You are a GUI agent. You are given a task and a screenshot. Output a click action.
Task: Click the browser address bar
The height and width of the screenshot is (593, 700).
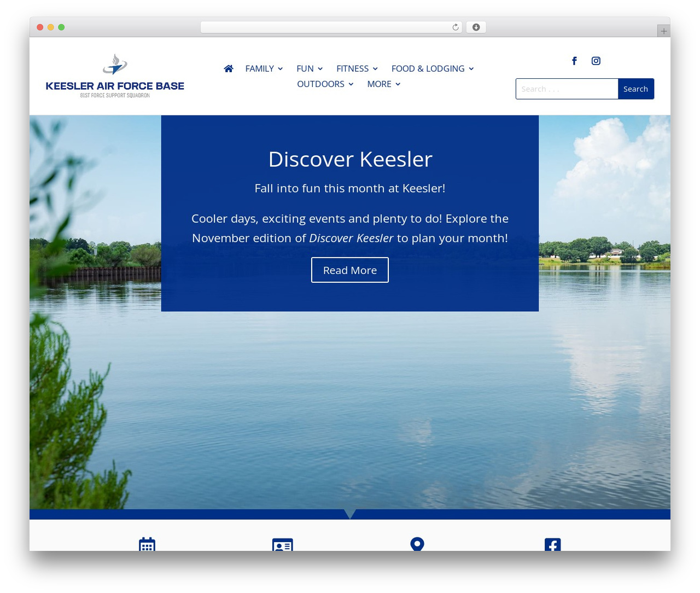[331, 27]
